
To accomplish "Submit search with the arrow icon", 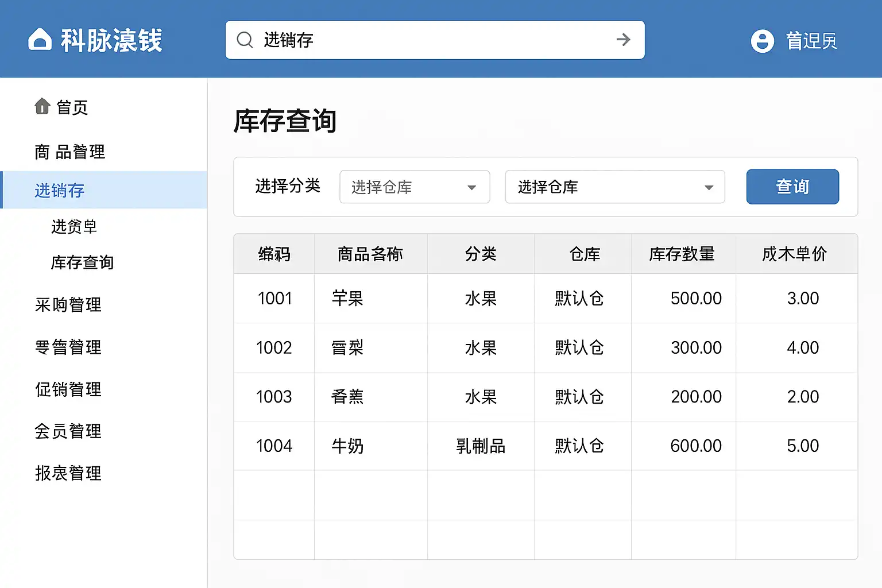I will [x=623, y=40].
